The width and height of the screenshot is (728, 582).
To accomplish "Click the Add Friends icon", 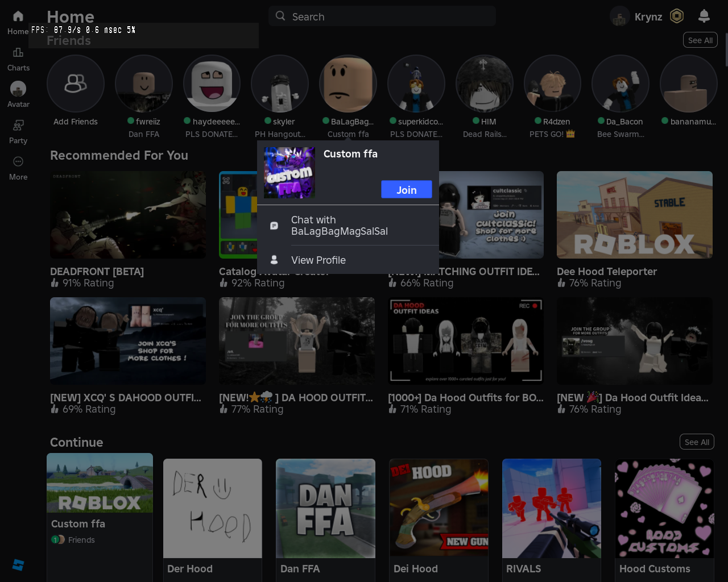I will pos(76,84).
